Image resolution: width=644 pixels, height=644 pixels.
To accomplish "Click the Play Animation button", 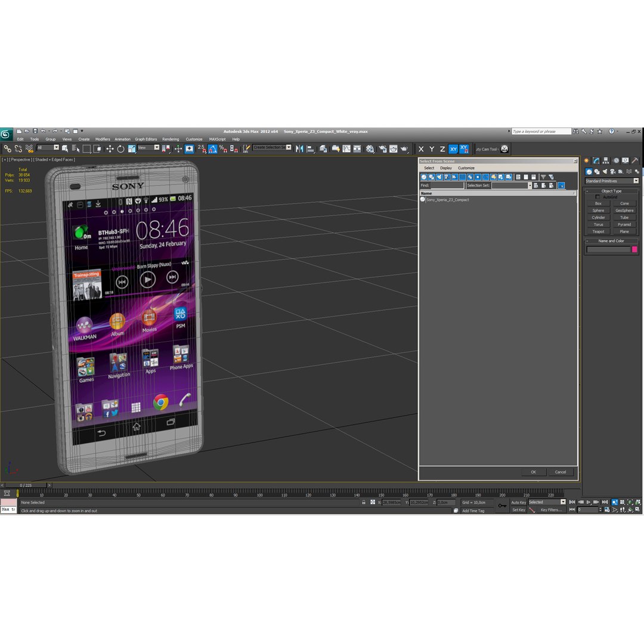I will pos(589,502).
